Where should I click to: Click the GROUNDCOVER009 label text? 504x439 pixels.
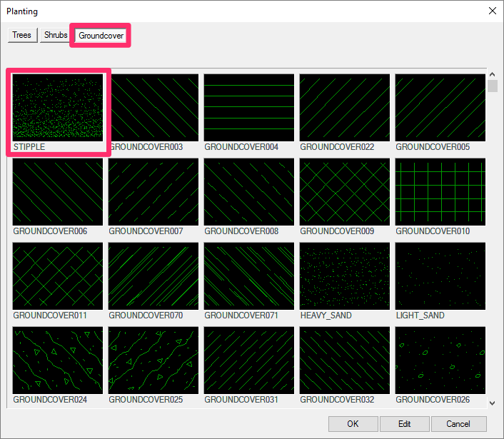(337, 231)
